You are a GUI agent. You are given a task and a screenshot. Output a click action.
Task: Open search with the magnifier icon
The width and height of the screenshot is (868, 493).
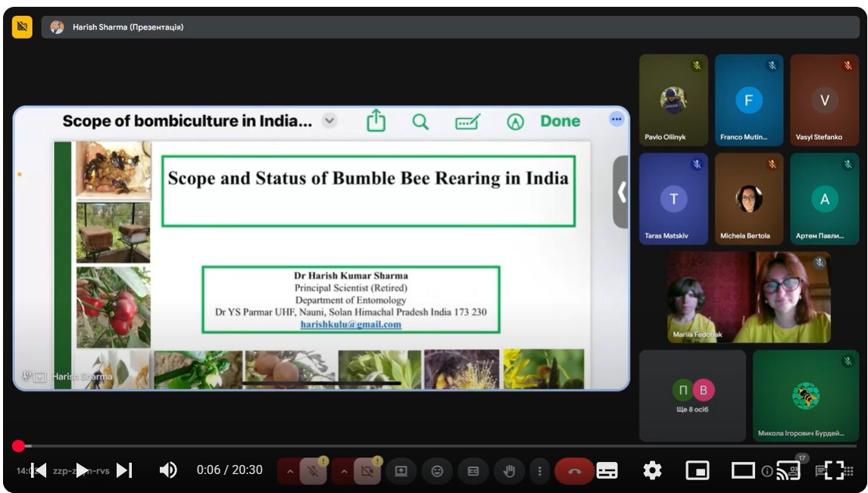420,122
